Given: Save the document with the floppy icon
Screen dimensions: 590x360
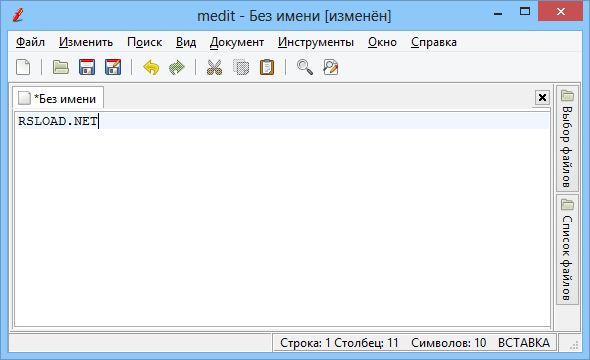Looking at the screenshot, I should (x=87, y=67).
